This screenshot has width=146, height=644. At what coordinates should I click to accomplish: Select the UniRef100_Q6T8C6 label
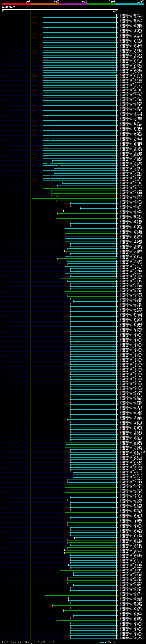[131, 90]
